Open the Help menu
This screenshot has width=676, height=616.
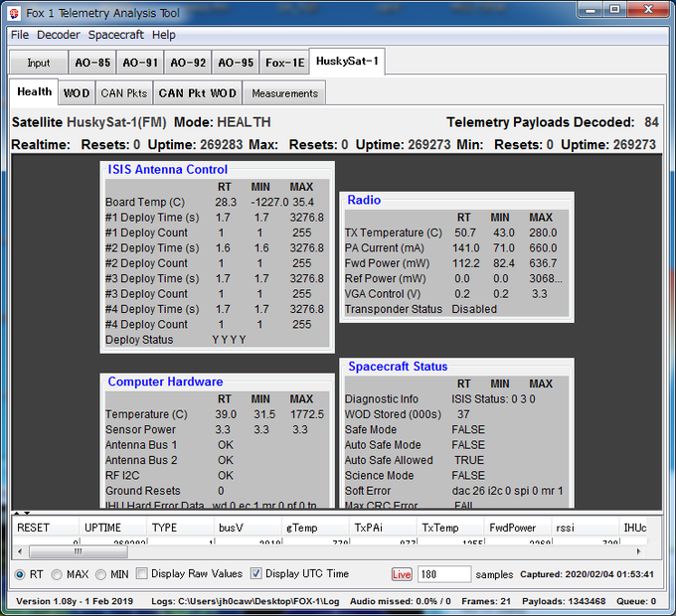click(x=163, y=35)
